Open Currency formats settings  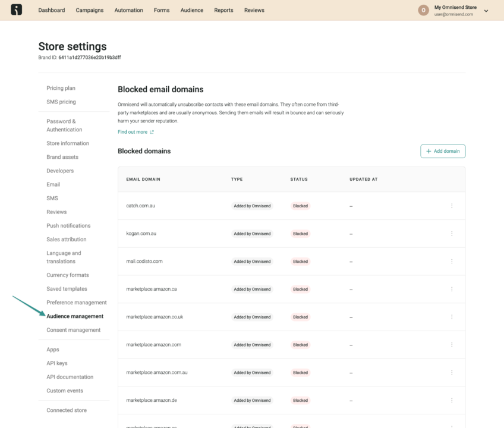68,275
